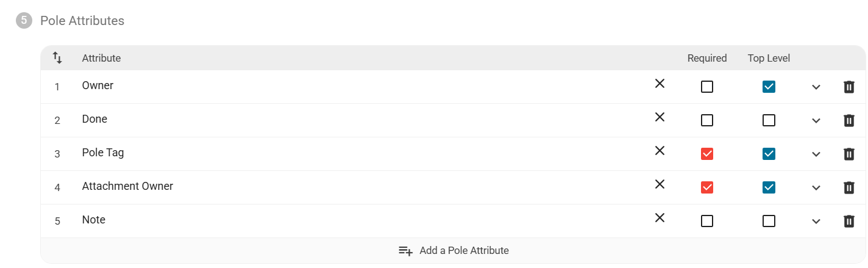
Task: Enable Top Level for Done attribute
Action: pos(769,120)
